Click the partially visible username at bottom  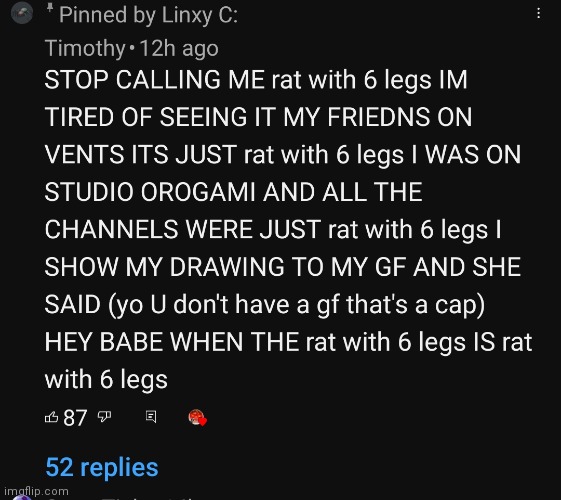point(123,497)
